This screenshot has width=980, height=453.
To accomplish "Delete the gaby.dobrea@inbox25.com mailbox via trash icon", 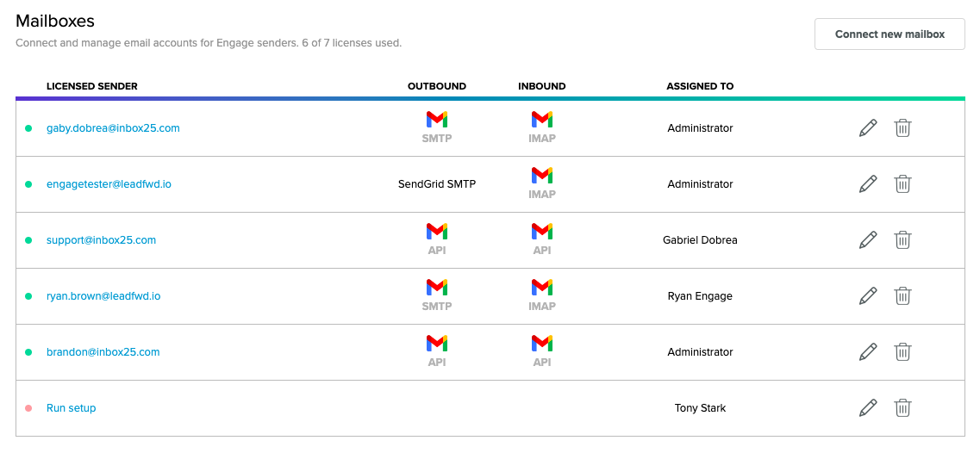I will (902, 128).
